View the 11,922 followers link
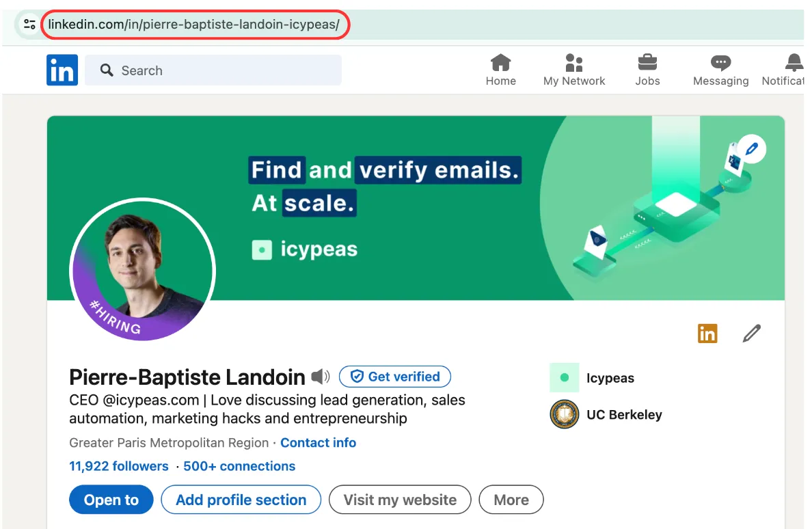812x529 pixels. 119,466
